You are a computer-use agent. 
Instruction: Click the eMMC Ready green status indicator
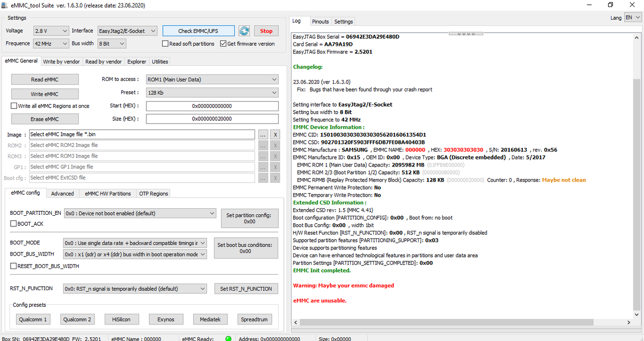click(228, 339)
